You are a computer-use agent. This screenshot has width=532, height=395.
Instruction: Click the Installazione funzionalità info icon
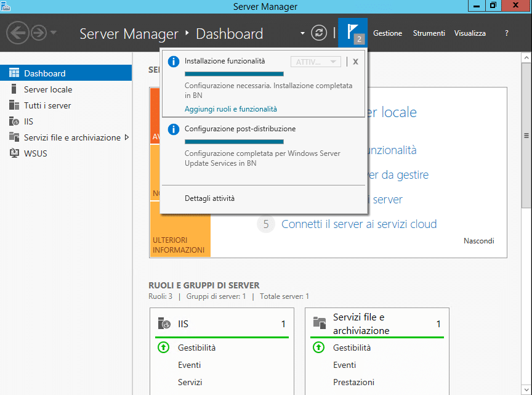click(174, 62)
